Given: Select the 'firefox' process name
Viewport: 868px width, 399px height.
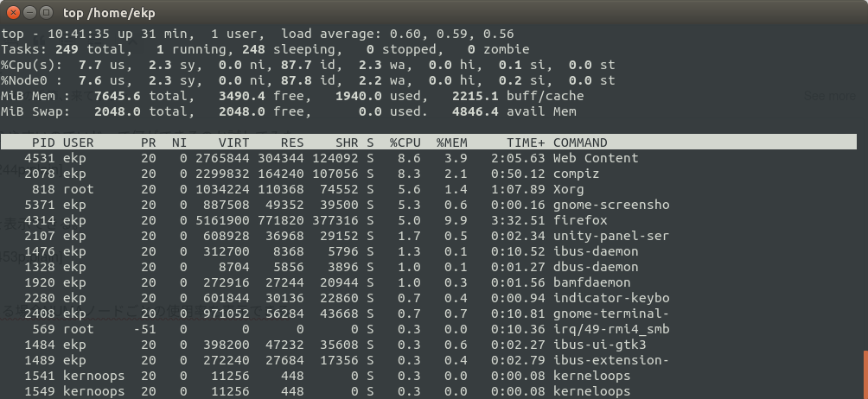Looking at the screenshot, I should [x=580, y=220].
